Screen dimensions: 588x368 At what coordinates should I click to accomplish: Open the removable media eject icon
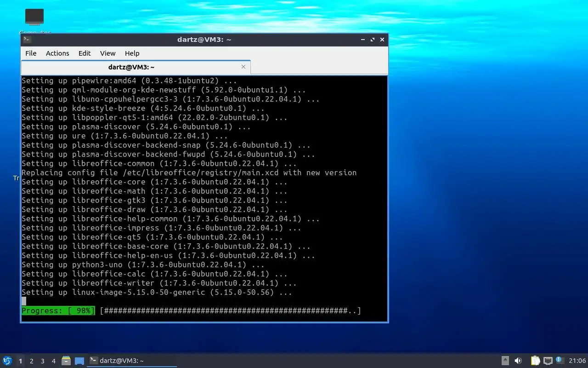point(505,361)
